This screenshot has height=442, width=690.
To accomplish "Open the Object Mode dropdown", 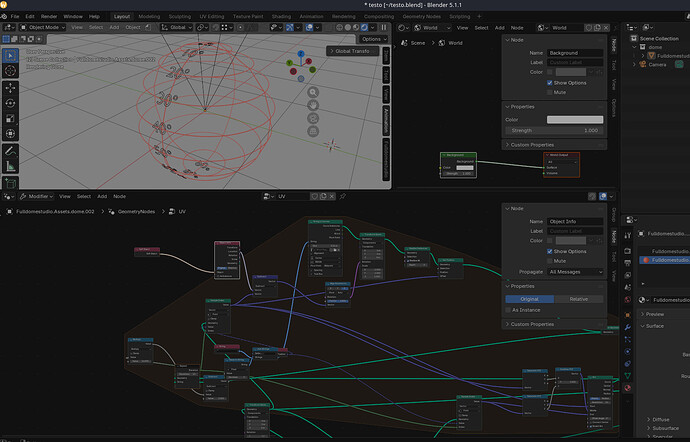I will click(x=43, y=27).
